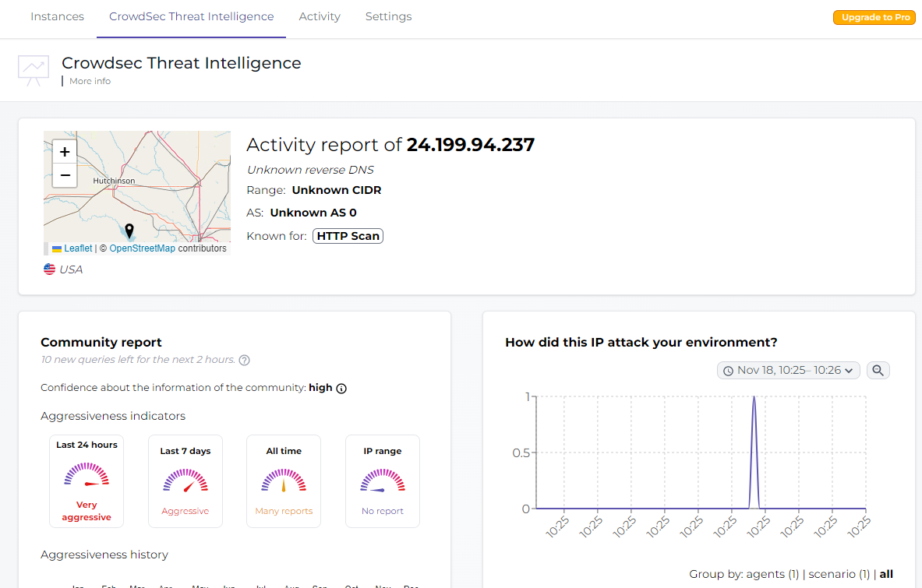Click the Upgrade to Pro button
Viewport: 922px width, 588px height.
(x=875, y=17)
